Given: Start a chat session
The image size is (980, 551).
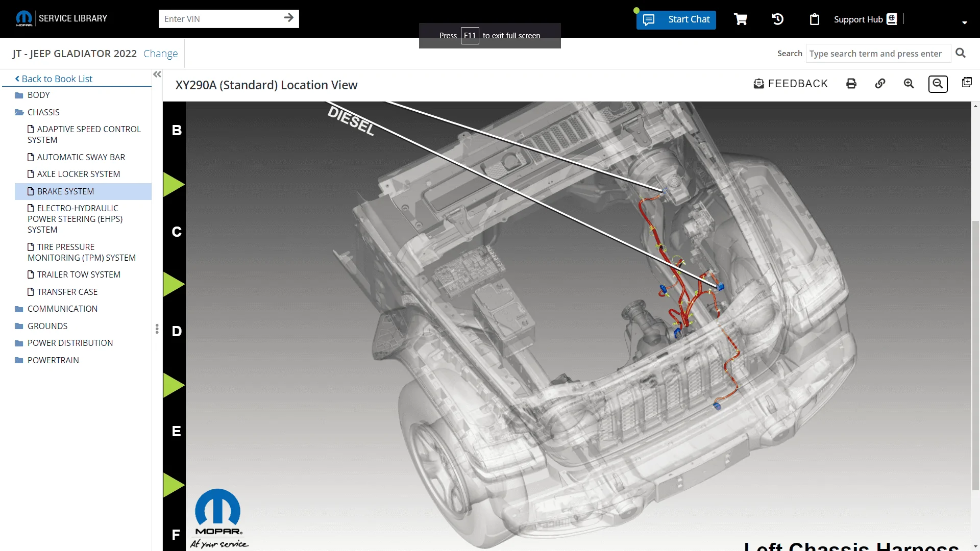Looking at the screenshot, I should coord(676,19).
